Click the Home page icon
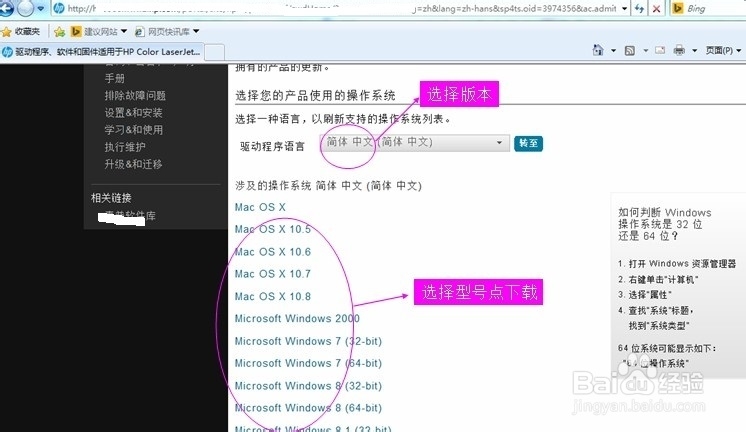Viewport: 746px width, 432px height. click(x=598, y=50)
